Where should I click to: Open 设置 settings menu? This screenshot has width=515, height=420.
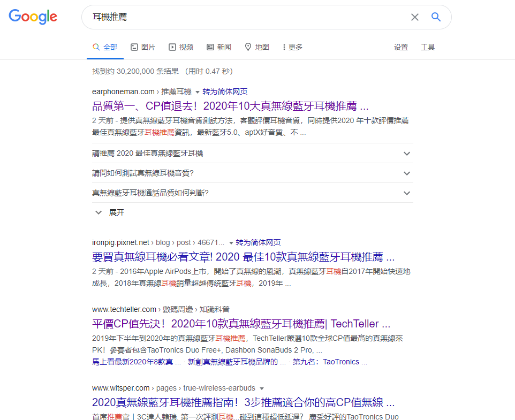click(x=401, y=47)
